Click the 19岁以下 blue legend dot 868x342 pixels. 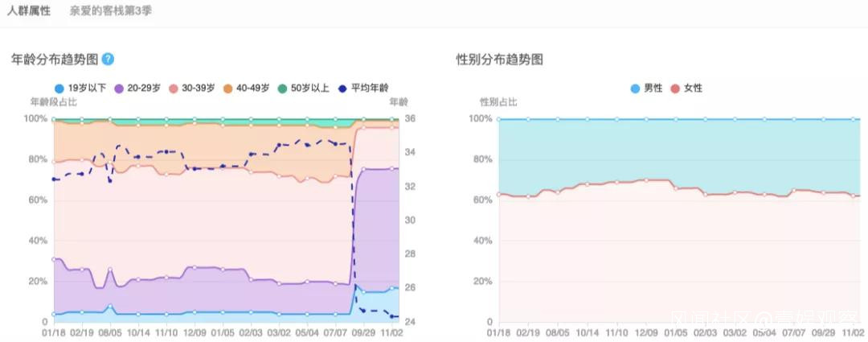click(x=59, y=88)
